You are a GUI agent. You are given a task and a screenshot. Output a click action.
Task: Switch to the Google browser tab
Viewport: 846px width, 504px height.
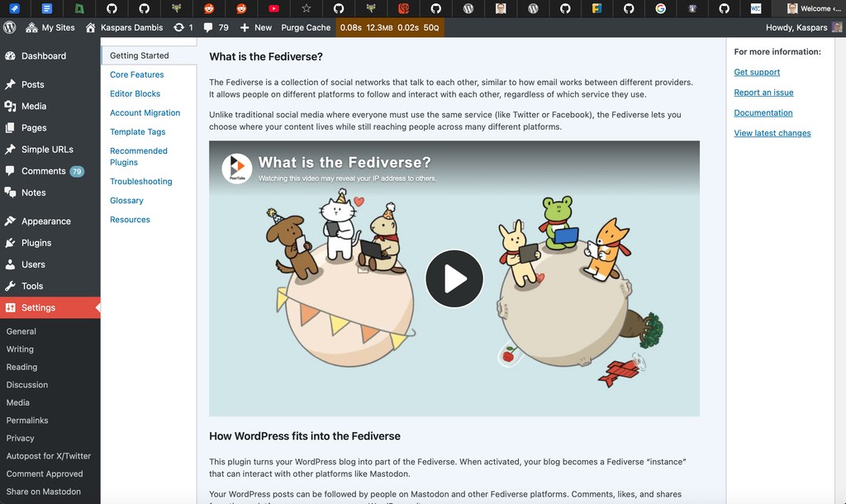(x=660, y=8)
